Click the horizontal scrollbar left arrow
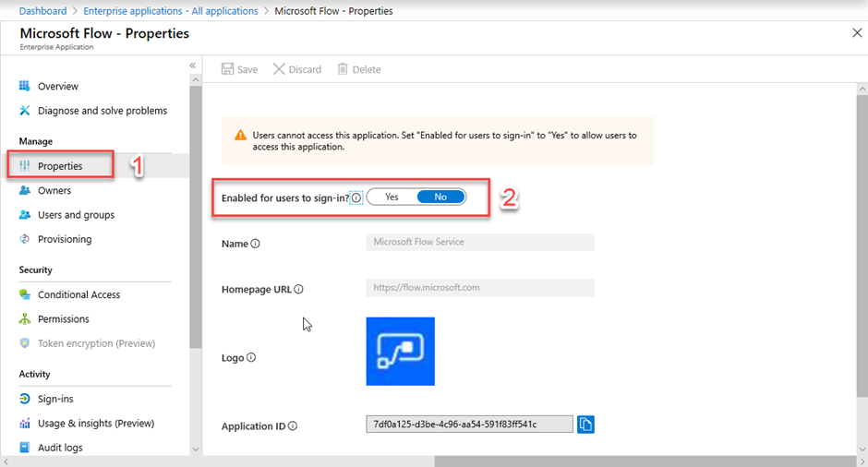The height and width of the screenshot is (467, 868). 6,461
